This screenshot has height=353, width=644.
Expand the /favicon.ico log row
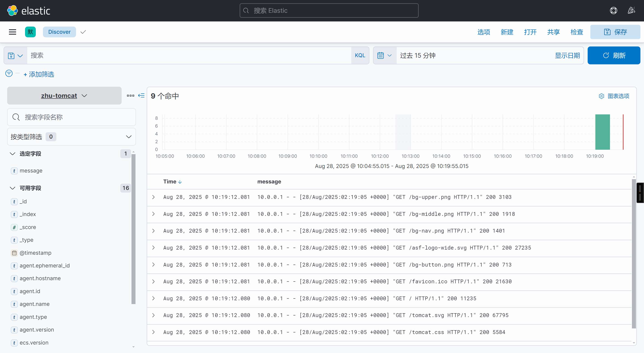153,282
